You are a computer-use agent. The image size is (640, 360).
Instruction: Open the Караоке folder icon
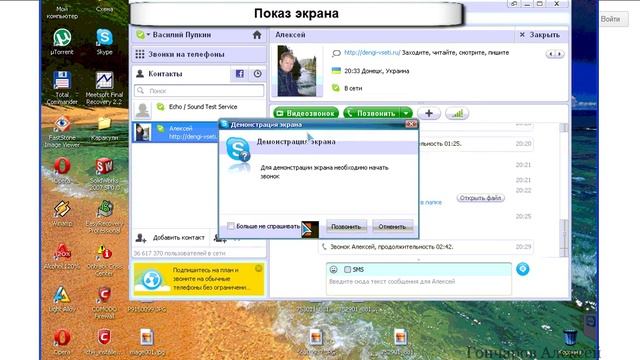[x=104, y=128]
